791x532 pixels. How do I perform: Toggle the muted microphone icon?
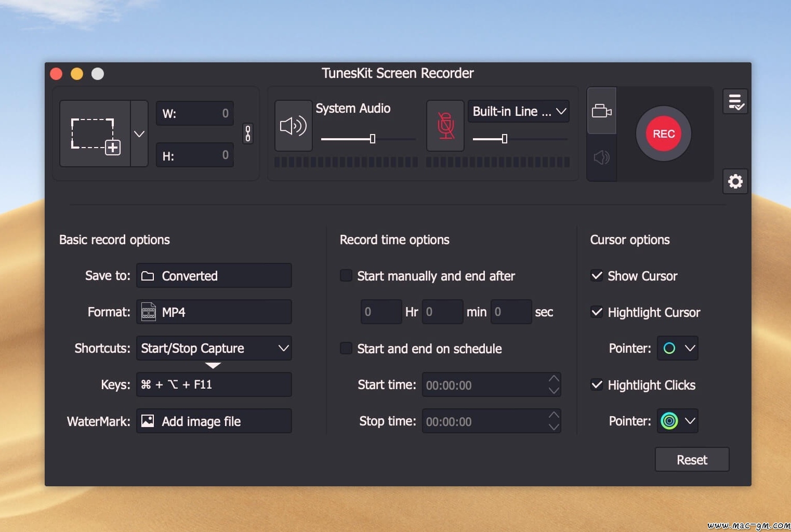click(x=445, y=126)
